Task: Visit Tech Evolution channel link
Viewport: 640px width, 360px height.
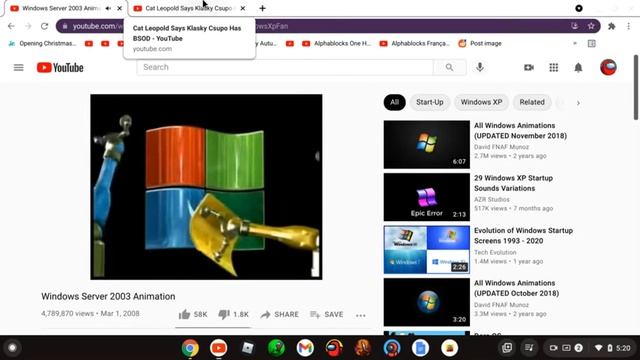Action: tap(495, 252)
